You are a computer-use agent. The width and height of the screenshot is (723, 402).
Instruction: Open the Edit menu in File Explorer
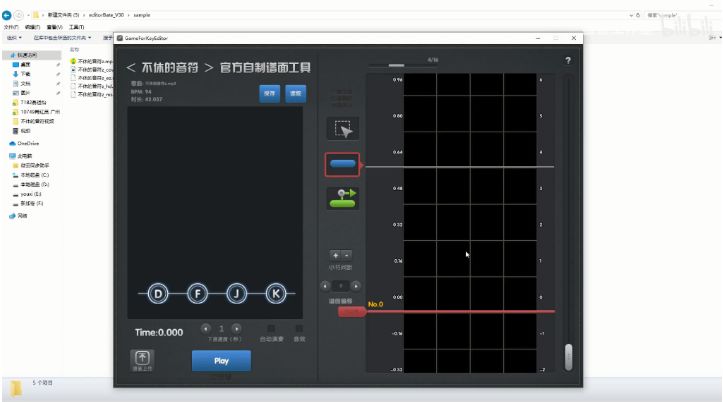click(32, 27)
